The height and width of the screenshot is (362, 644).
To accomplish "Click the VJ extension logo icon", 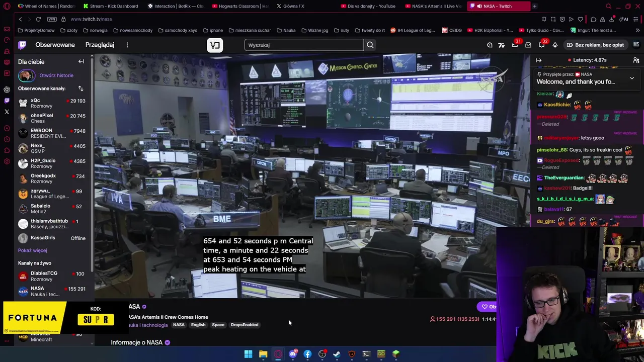I will click(215, 45).
